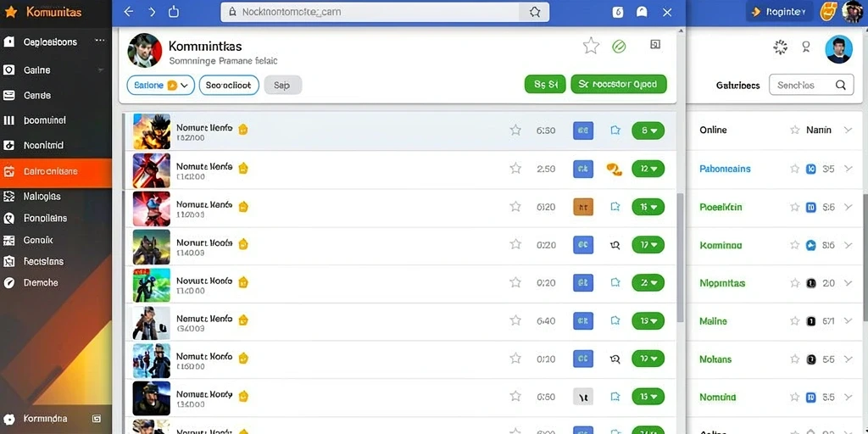
Task: Toggle the star in the Poeeiktin row
Action: point(795,207)
